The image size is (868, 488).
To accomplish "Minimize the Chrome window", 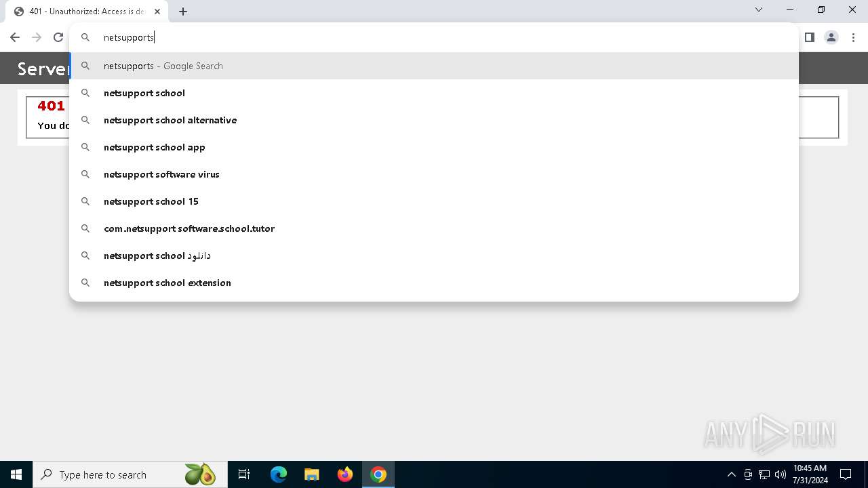I will tap(790, 9).
